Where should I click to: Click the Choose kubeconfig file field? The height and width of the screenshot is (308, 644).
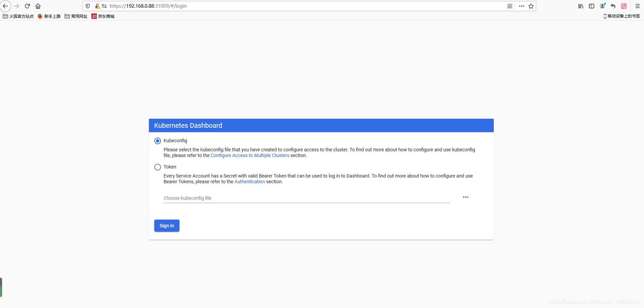pyautogui.click(x=307, y=198)
